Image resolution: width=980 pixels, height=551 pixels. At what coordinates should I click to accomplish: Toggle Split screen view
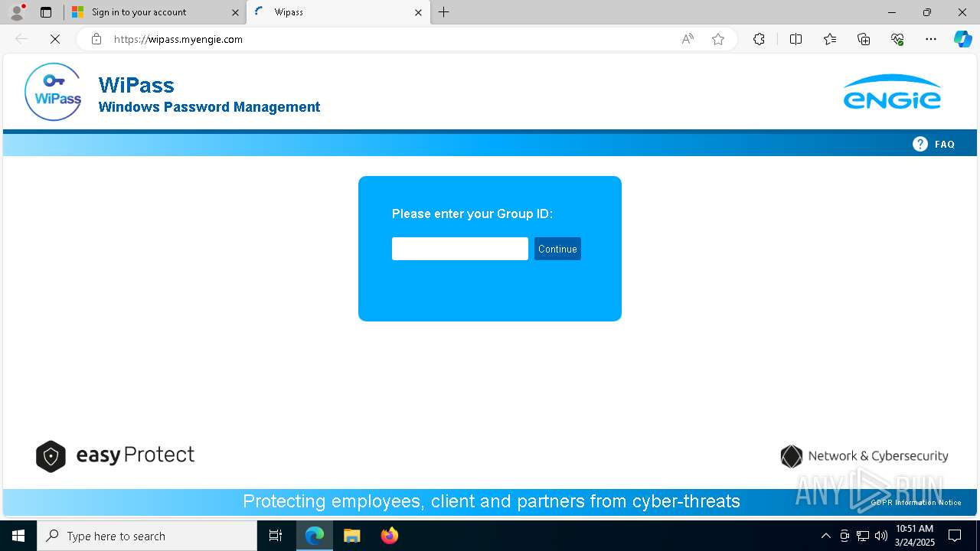point(795,39)
